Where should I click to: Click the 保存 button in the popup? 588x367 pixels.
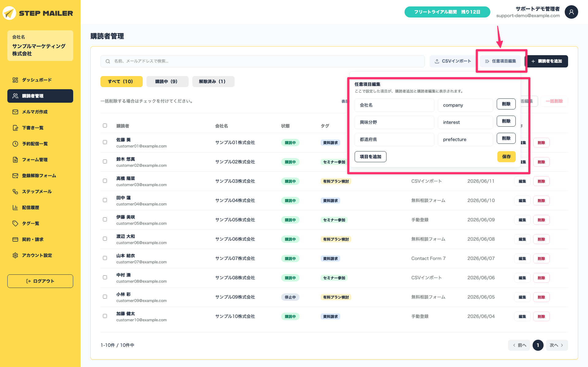click(x=506, y=157)
